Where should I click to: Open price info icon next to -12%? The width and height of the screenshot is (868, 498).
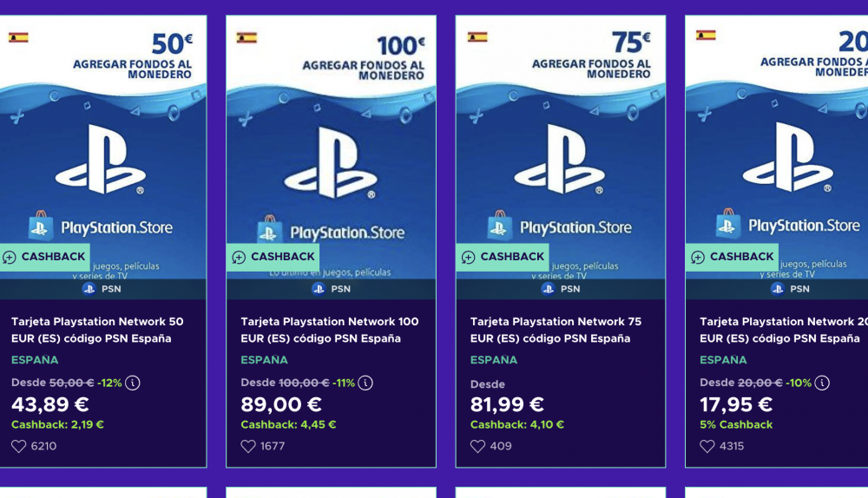point(133,383)
